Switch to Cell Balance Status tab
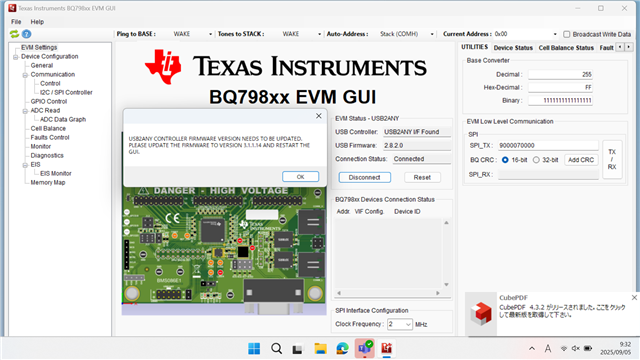This screenshot has width=640, height=360. [x=566, y=48]
